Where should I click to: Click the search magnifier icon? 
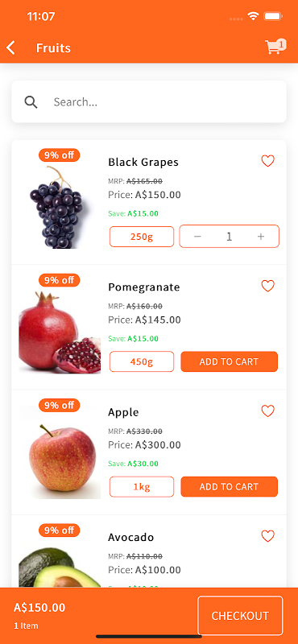point(31,102)
